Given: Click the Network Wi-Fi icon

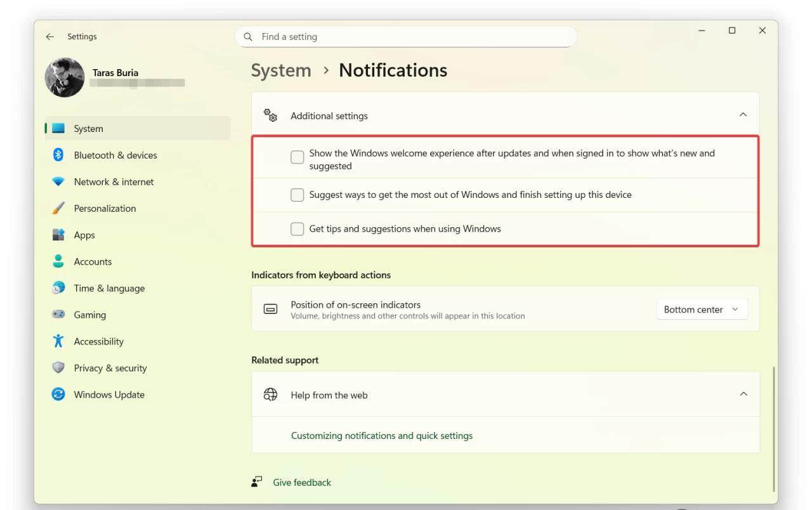Looking at the screenshot, I should pyautogui.click(x=58, y=182).
